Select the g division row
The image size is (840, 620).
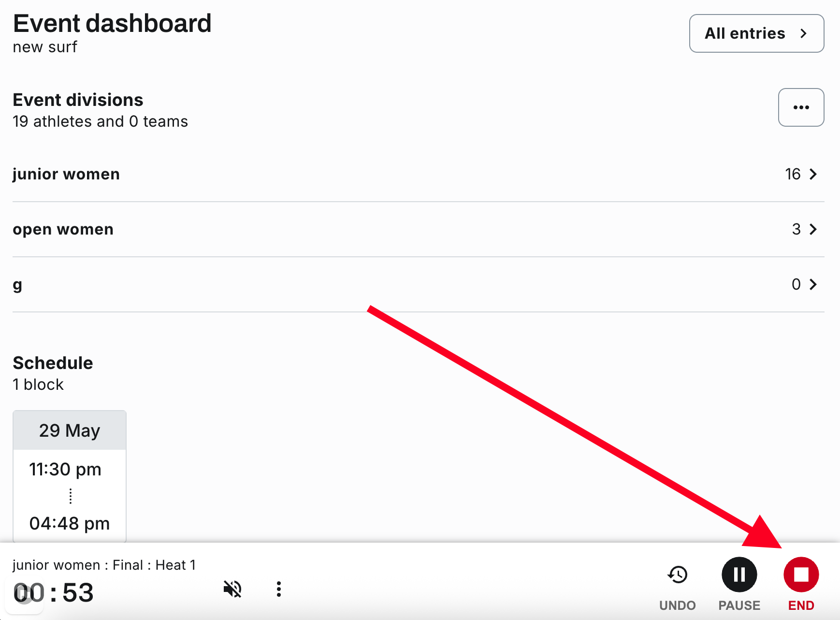click(x=418, y=284)
